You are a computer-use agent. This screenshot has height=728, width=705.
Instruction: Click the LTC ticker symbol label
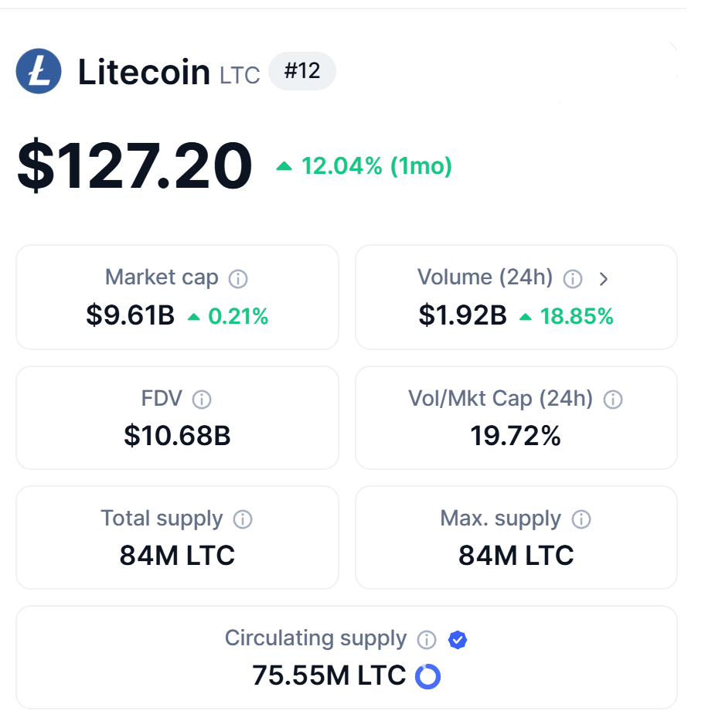(240, 76)
